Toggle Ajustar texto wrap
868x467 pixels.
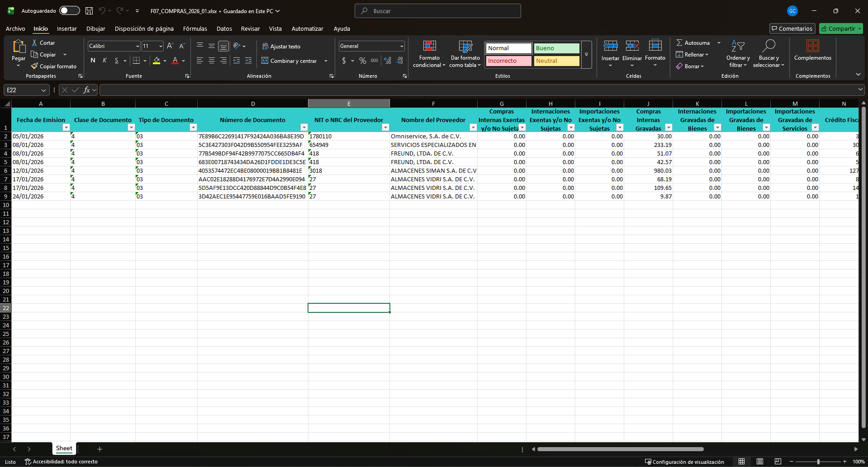click(x=281, y=46)
